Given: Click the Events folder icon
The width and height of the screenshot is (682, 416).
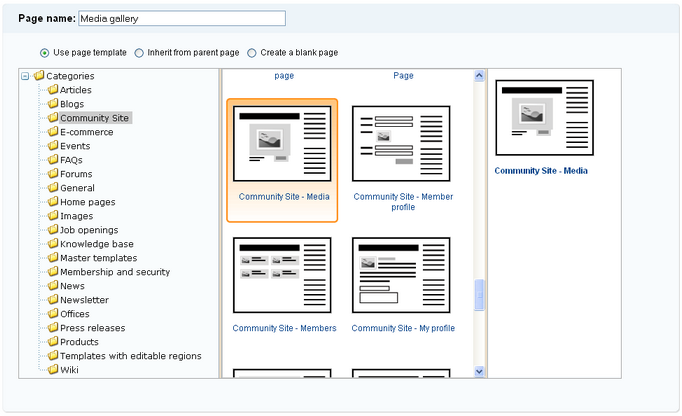Looking at the screenshot, I should pyautogui.click(x=53, y=145).
